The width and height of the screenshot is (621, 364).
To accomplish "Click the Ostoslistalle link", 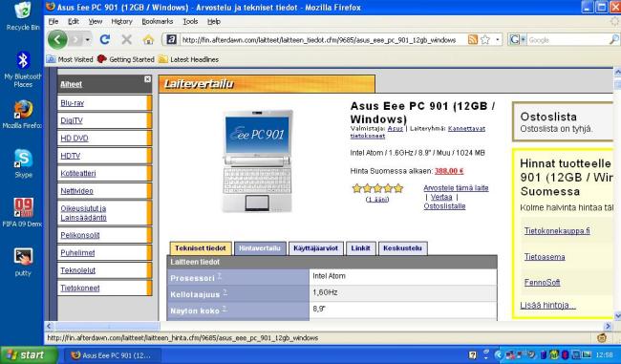I will [444, 206].
